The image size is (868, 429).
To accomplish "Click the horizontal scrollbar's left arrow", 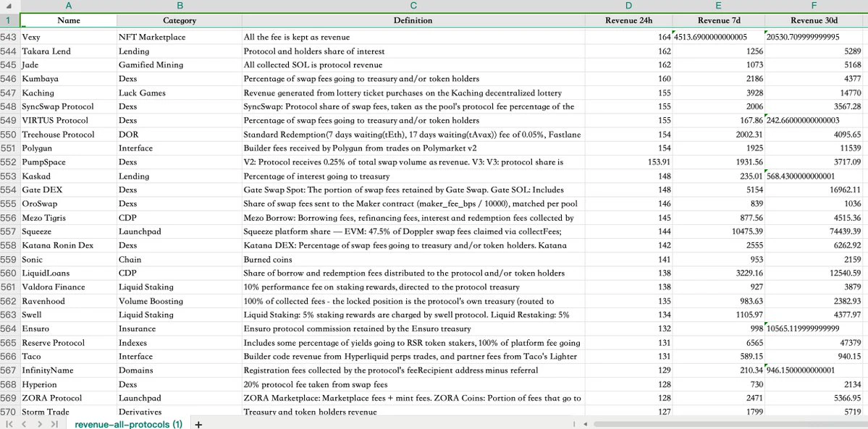I will click(585, 425).
